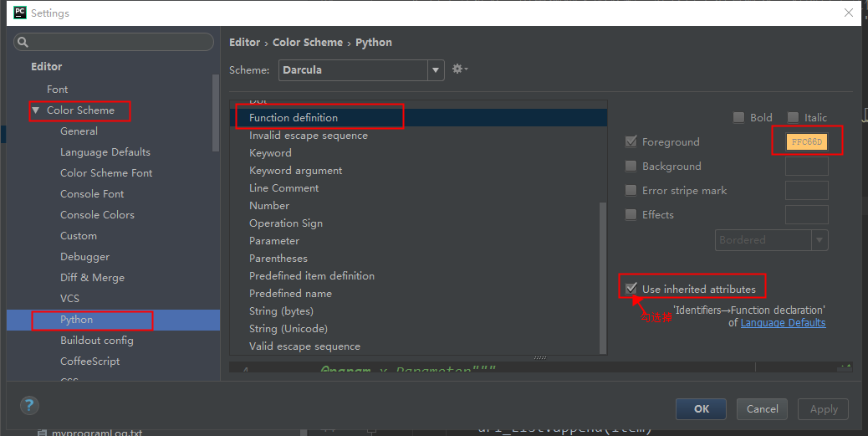Select Buildout config settings page
Viewport: 868px width, 436px height.
(x=97, y=341)
